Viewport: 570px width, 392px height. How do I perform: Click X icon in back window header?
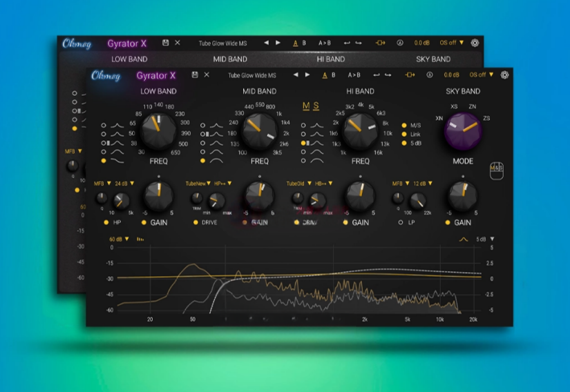[178, 43]
